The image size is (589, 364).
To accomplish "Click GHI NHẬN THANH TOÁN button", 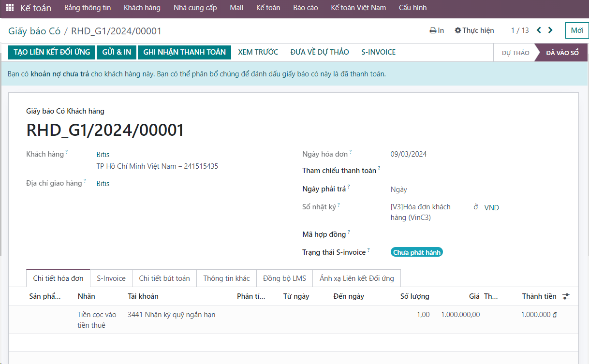I will click(184, 52).
